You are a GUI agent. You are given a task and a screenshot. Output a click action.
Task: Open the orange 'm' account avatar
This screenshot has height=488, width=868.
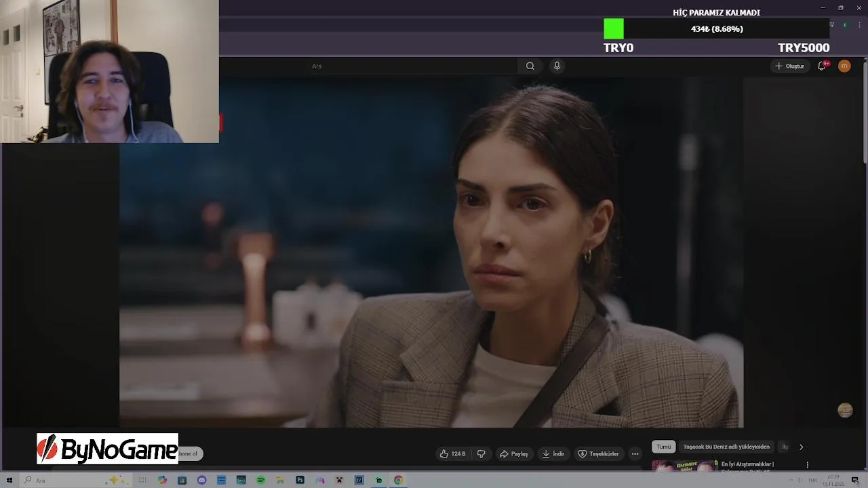click(844, 66)
